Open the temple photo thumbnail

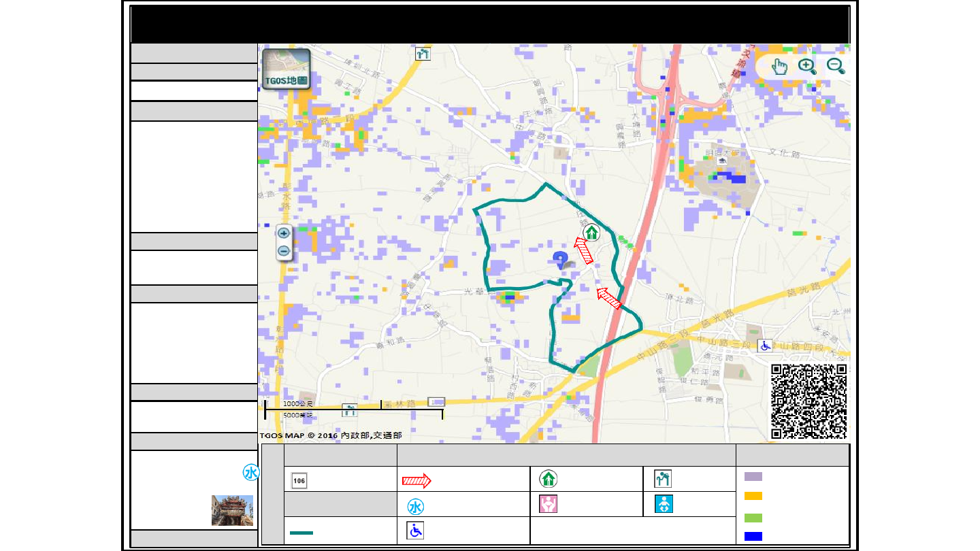tap(232, 510)
